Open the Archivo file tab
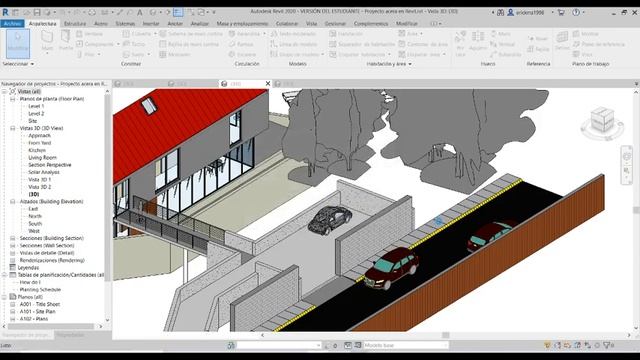This screenshot has width=640, height=360. click(x=13, y=24)
